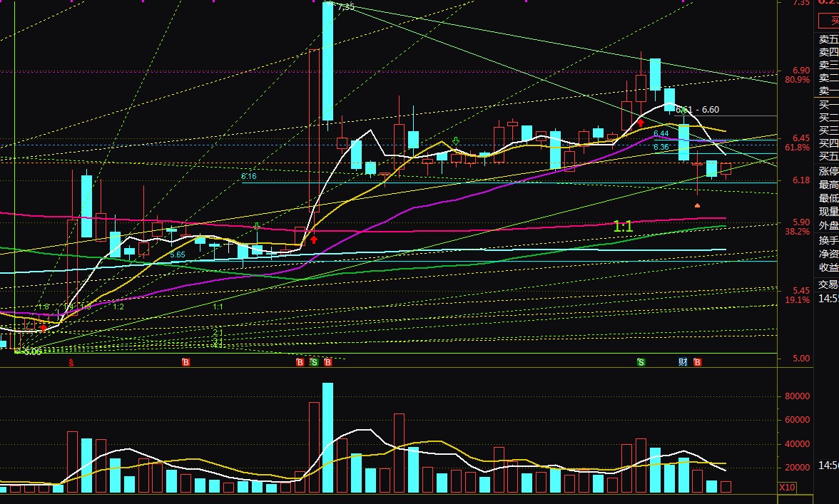Click the 外盘 outer volume row
The width and height of the screenshot is (839, 504).
pyautogui.click(x=828, y=225)
